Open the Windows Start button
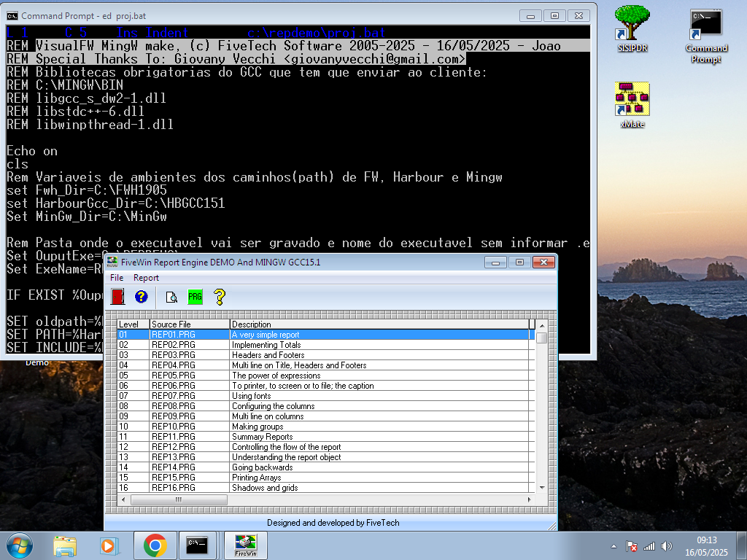The image size is (747, 560). [x=20, y=545]
